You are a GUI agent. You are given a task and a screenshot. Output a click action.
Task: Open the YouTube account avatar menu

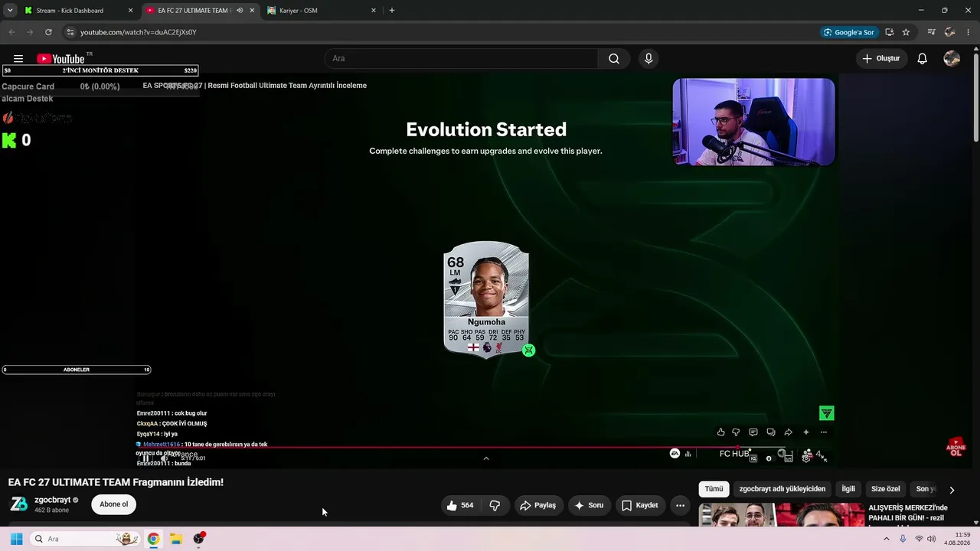coord(952,59)
